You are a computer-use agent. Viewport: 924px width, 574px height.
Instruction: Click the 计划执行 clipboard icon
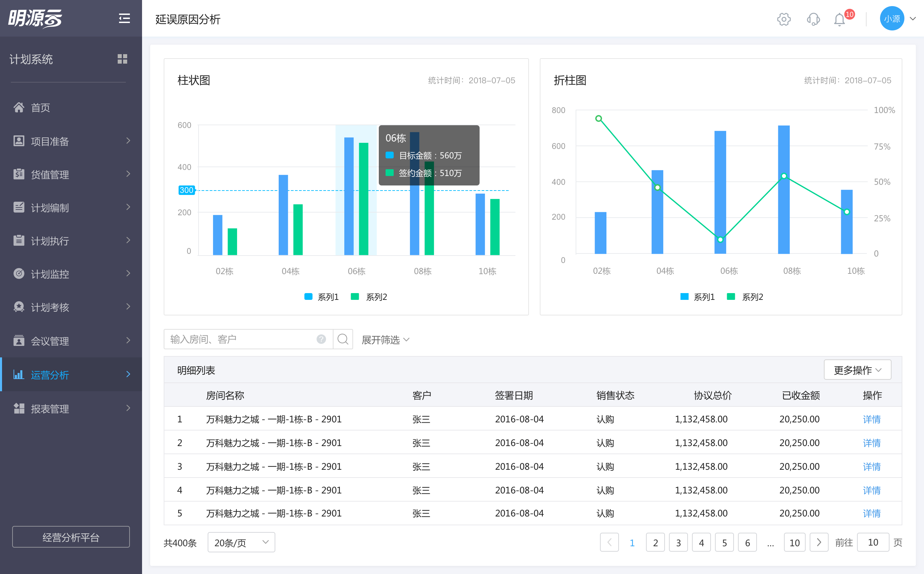pos(19,240)
